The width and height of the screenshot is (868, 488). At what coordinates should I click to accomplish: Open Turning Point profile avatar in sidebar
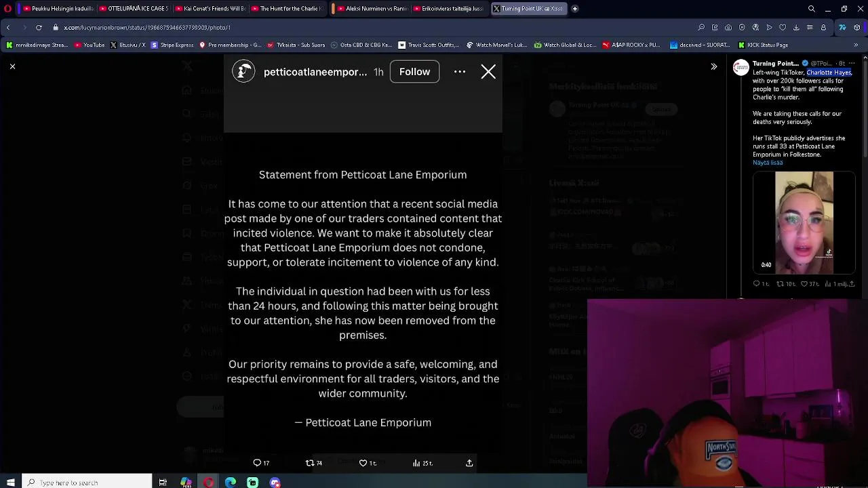tap(741, 67)
